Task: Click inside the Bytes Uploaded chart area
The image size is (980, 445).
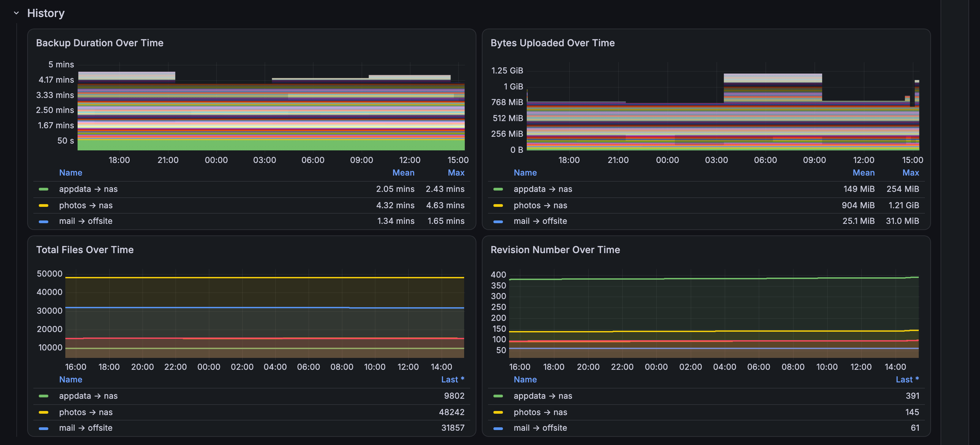Action: (x=723, y=106)
